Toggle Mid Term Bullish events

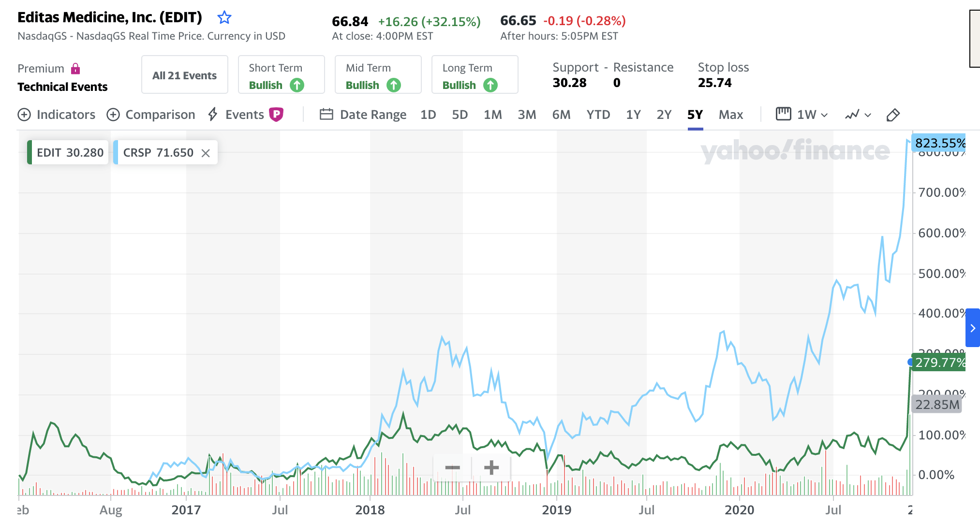pyautogui.click(x=378, y=75)
